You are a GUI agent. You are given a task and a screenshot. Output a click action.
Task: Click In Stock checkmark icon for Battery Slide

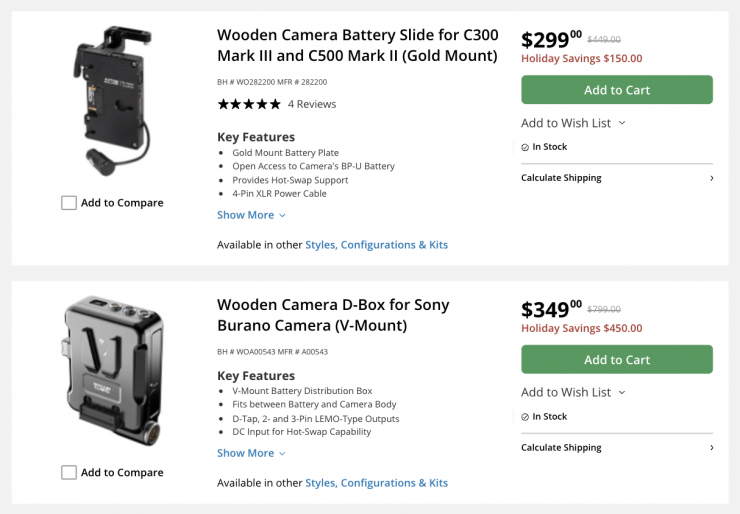pyautogui.click(x=525, y=147)
